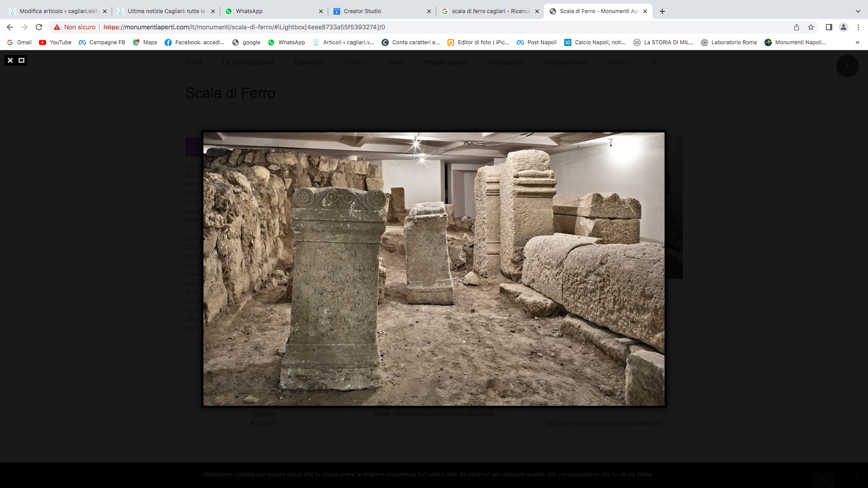Screen dimensions: 868x488
Task: Open the Laboratorio Roma bookmark
Action: tap(729, 42)
